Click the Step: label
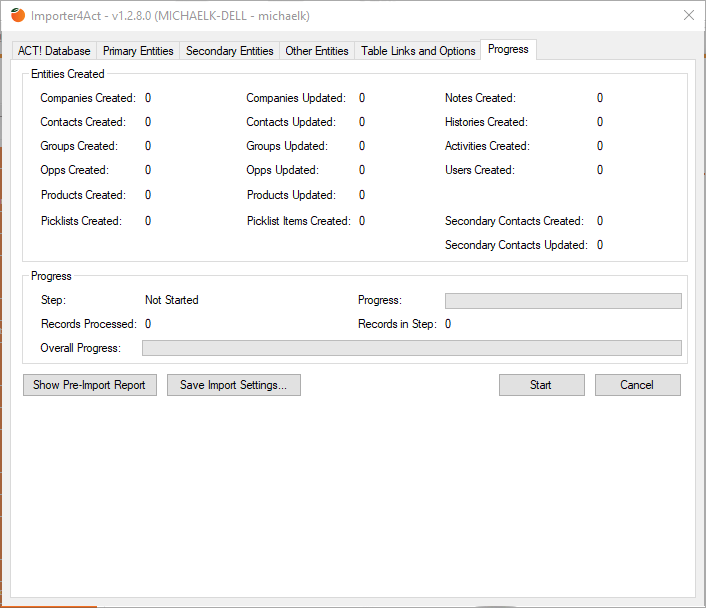 [53, 300]
